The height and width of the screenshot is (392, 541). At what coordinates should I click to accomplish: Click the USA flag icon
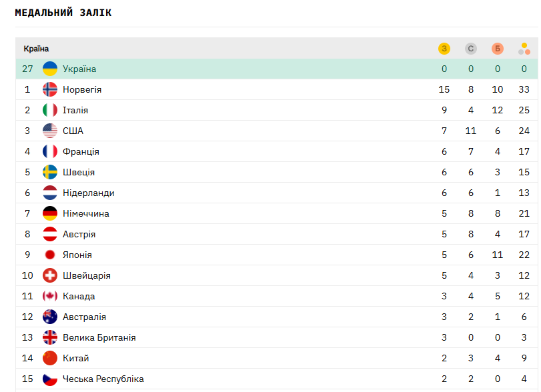tap(50, 131)
